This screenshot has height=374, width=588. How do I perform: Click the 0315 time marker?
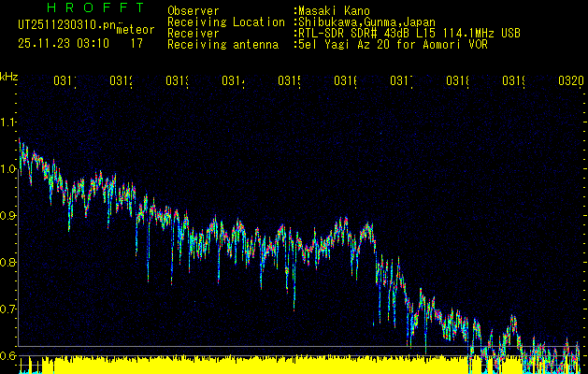tap(290, 80)
